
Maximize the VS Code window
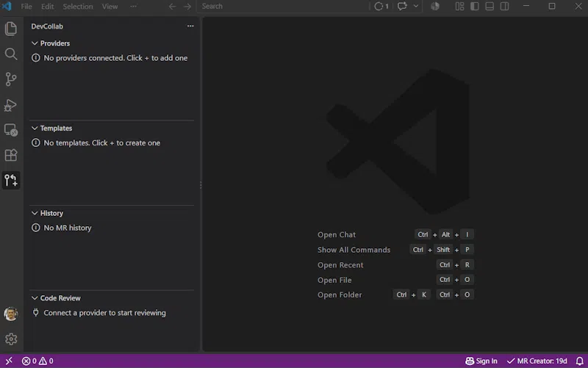[552, 7]
